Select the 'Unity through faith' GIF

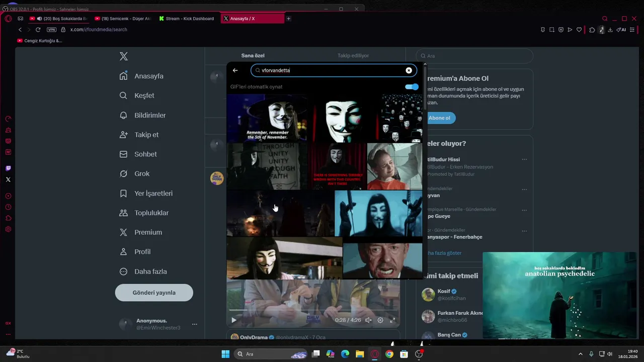click(267, 166)
